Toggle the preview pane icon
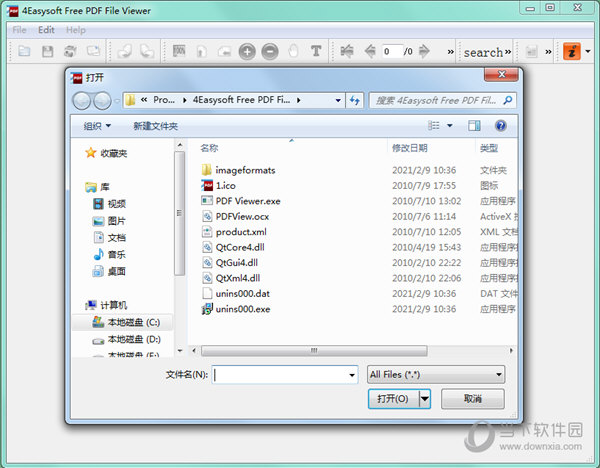 coord(474,126)
